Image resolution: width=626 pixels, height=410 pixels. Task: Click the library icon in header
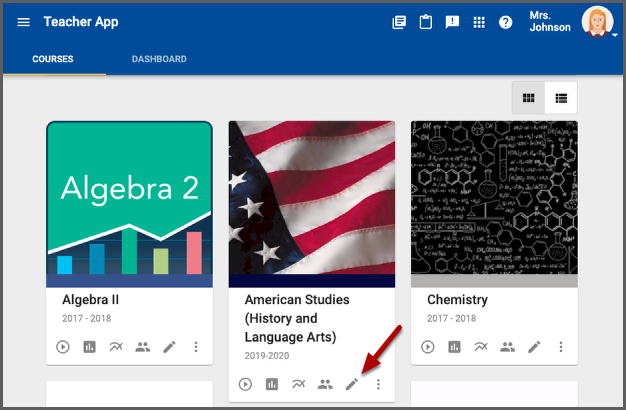[399, 22]
